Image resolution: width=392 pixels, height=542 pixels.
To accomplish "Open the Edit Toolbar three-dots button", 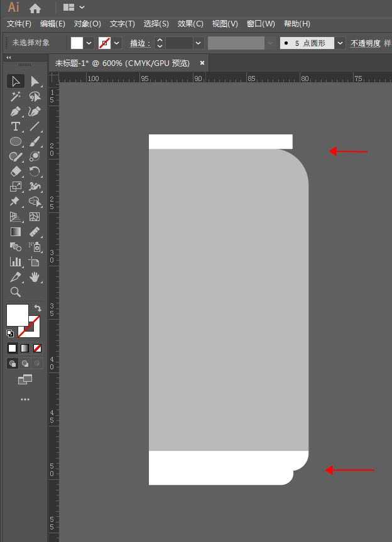I will click(x=24, y=399).
